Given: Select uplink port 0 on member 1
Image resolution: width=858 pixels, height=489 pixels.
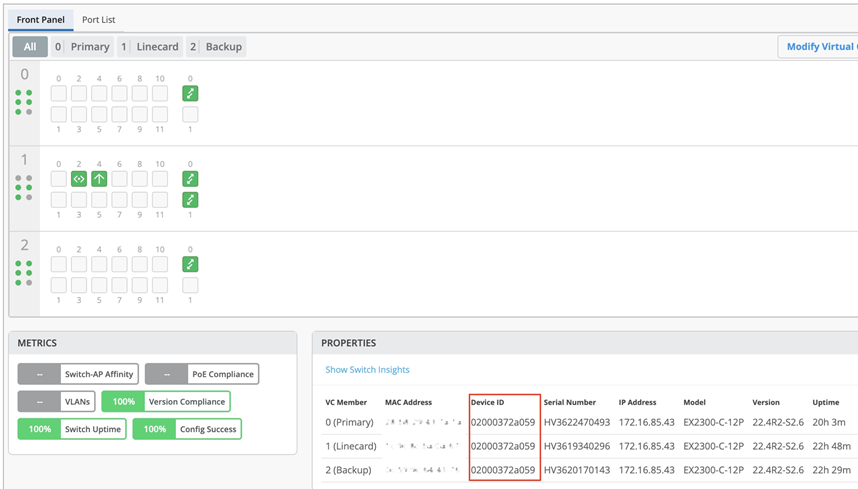Looking at the screenshot, I should pos(190,179).
